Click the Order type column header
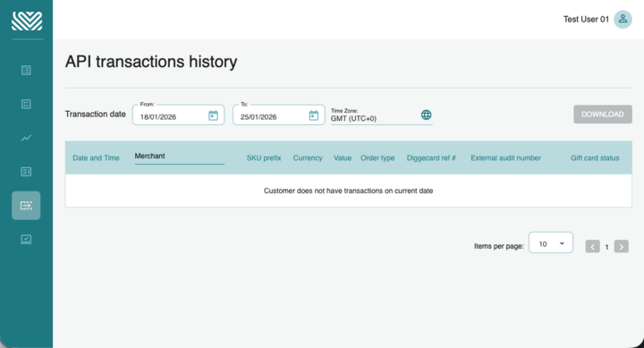The height and width of the screenshot is (348, 644). (377, 157)
